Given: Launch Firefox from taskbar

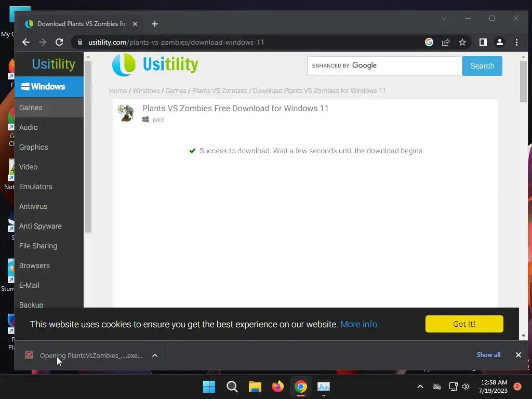Looking at the screenshot, I should tap(278, 387).
